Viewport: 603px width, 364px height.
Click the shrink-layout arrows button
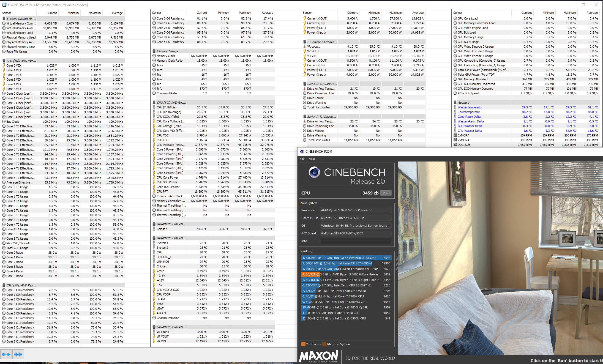(18, 354)
